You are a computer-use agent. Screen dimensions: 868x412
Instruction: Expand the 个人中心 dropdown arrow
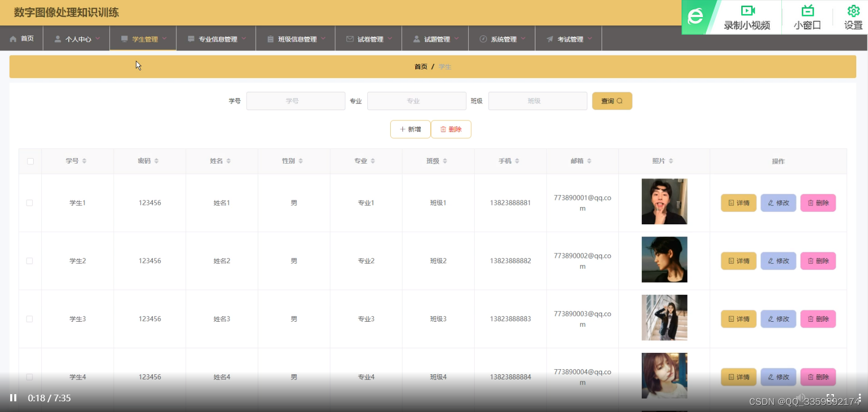tap(98, 38)
